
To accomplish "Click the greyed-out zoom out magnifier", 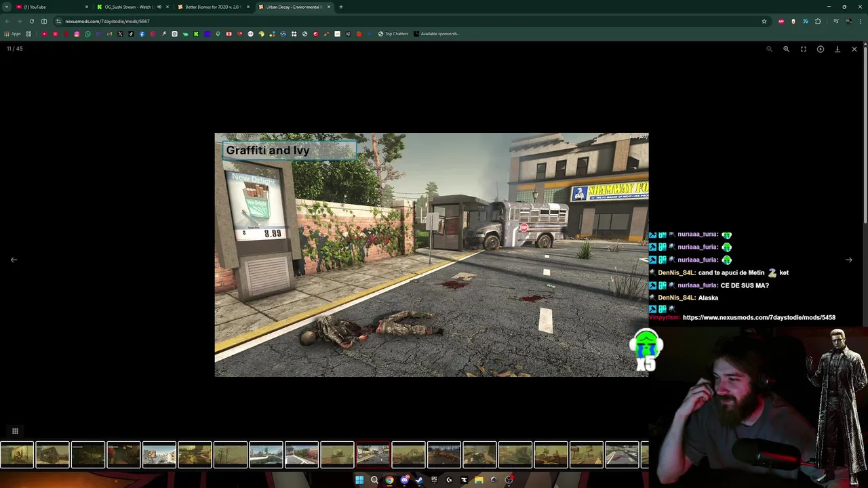I will pos(769,49).
